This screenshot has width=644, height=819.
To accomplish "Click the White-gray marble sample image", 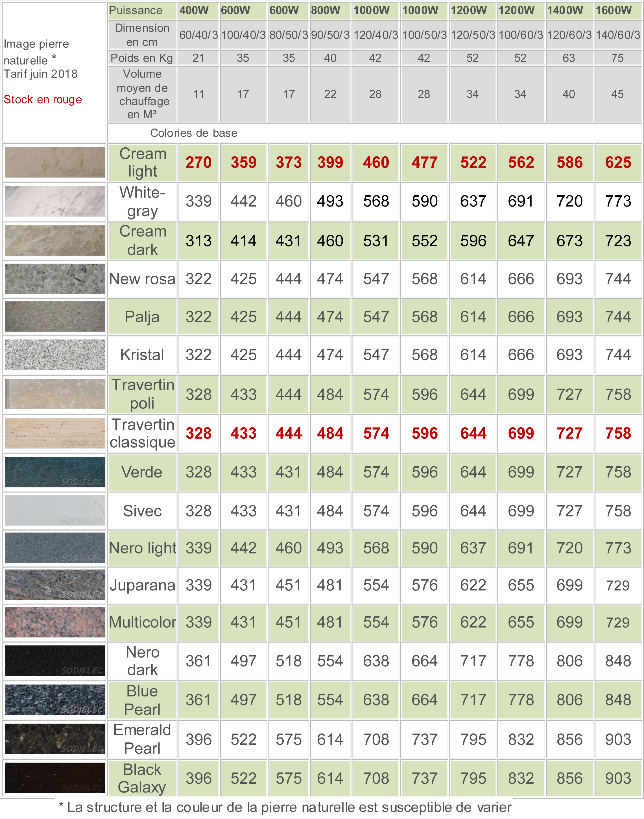I will click(55, 201).
